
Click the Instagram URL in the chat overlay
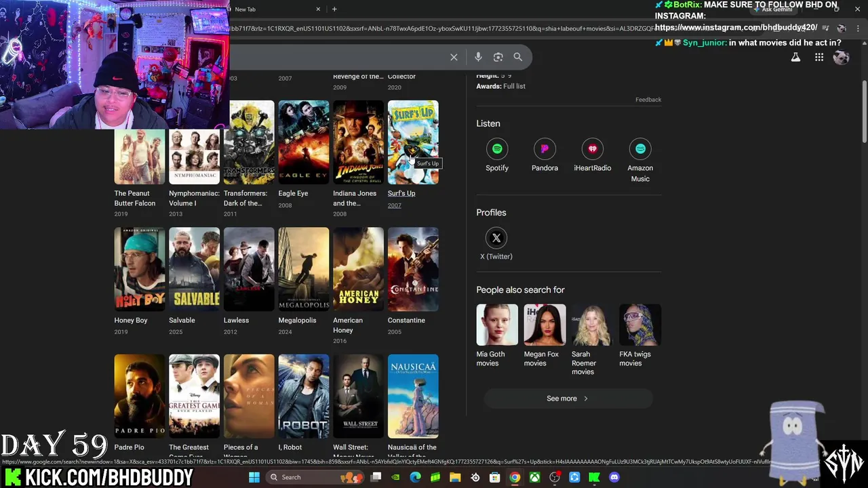(x=736, y=27)
